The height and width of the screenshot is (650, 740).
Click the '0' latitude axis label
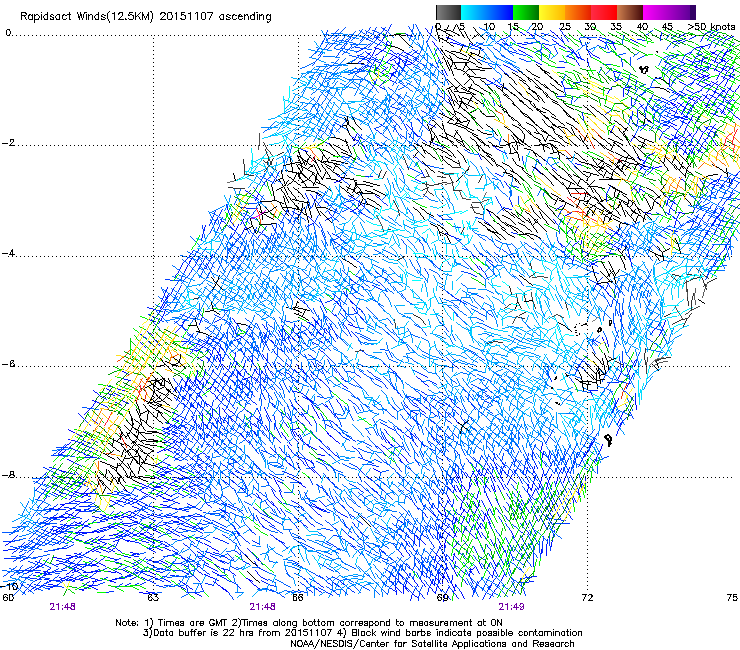click(x=8, y=33)
